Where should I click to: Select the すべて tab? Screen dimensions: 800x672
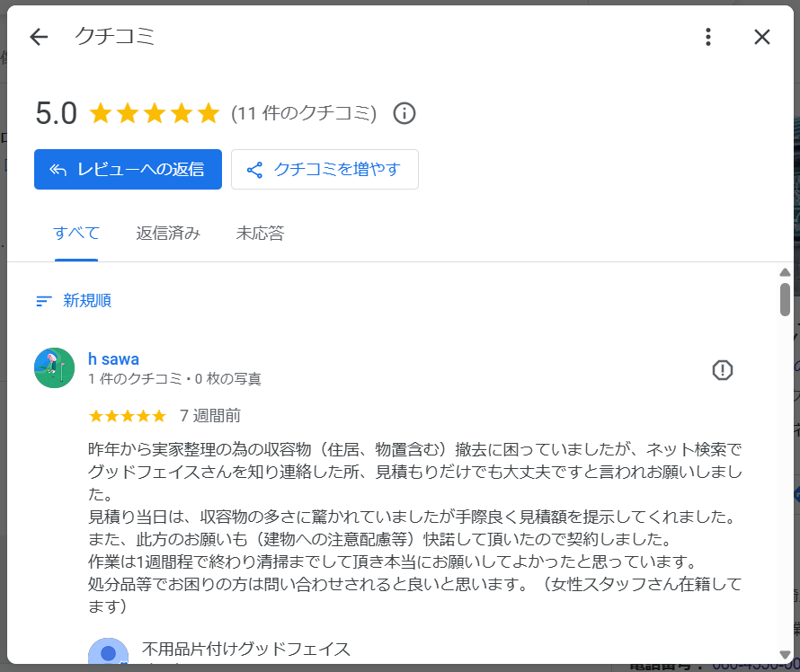click(76, 234)
